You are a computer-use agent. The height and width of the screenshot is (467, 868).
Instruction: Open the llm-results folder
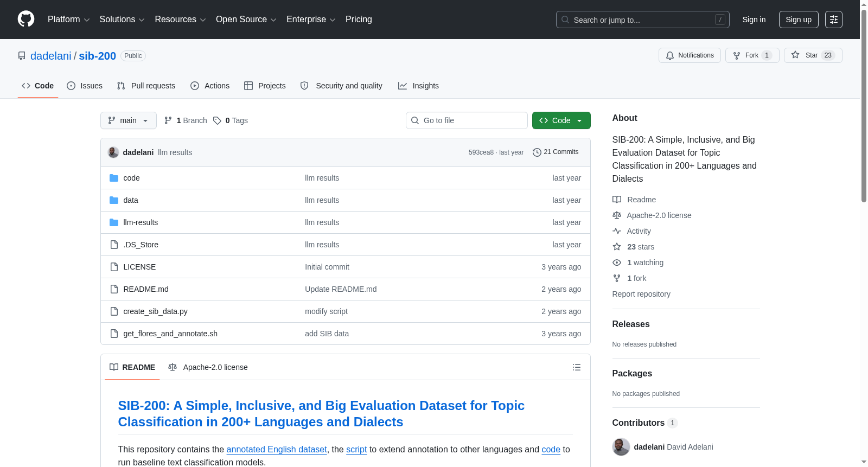click(141, 222)
